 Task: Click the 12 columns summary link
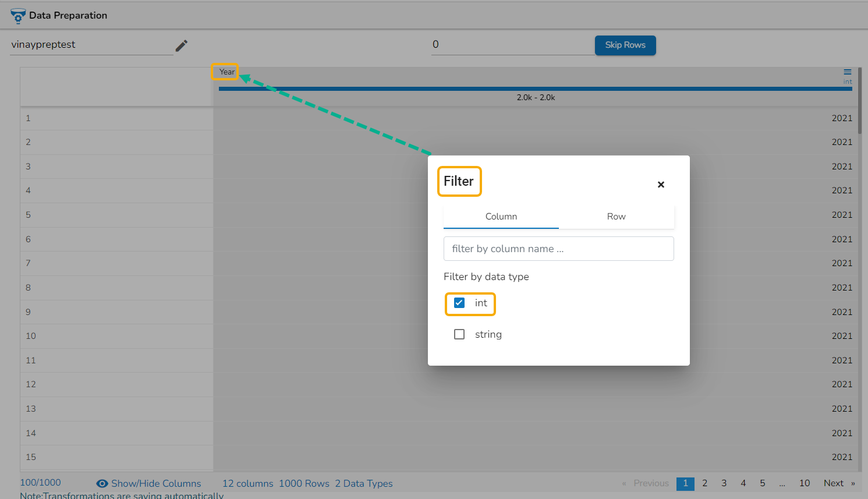pos(248,484)
